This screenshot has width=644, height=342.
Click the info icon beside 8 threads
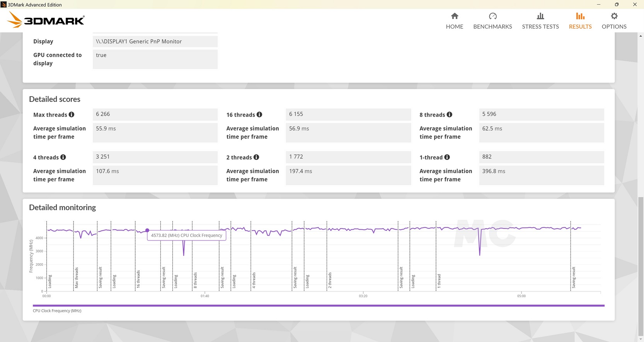click(449, 115)
